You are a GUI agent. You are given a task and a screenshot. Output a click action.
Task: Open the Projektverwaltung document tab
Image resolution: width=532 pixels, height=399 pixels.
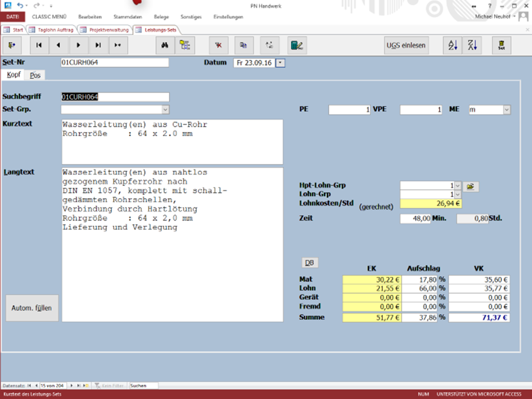(x=108, y=30)
